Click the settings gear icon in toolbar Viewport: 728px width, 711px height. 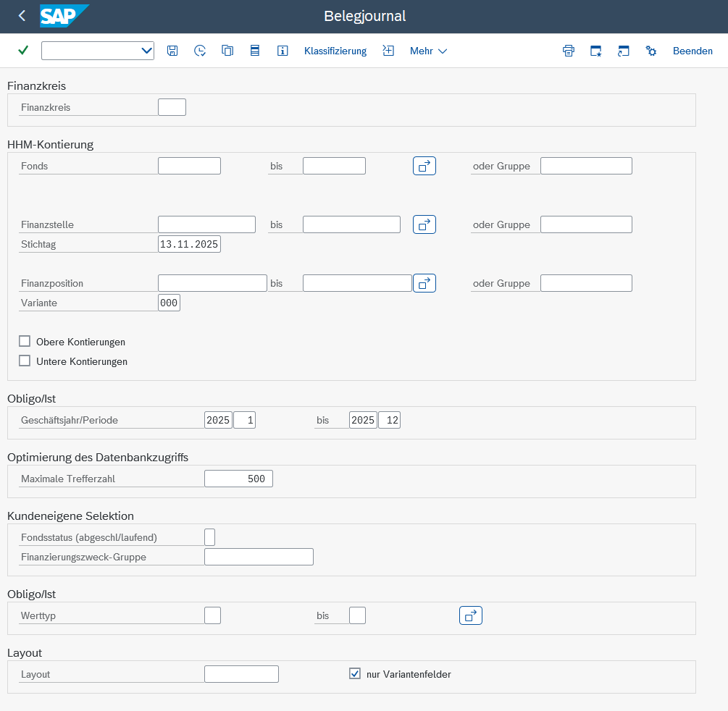pyautogui.click(x=651, y=51)
